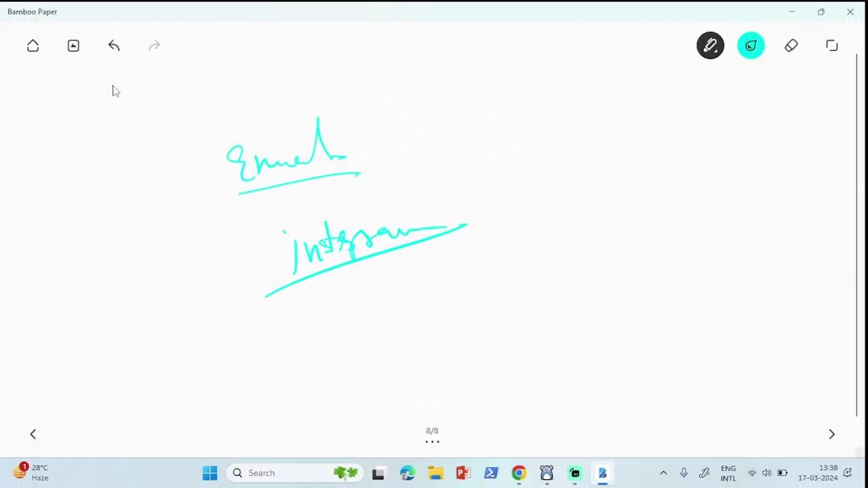This screenshot has width=868, height=488.
Task: Close the Bamboo Paper window
Action: (850, 12)
